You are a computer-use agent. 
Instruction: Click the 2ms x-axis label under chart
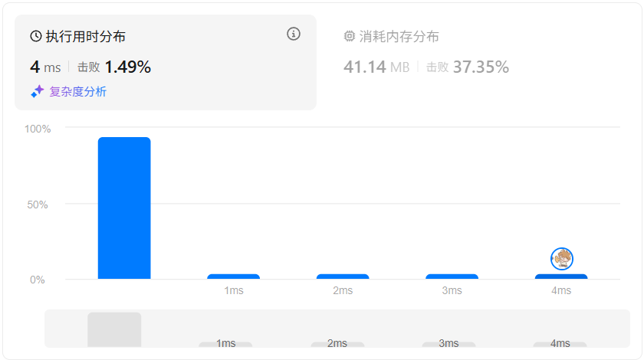click(343, 290)
